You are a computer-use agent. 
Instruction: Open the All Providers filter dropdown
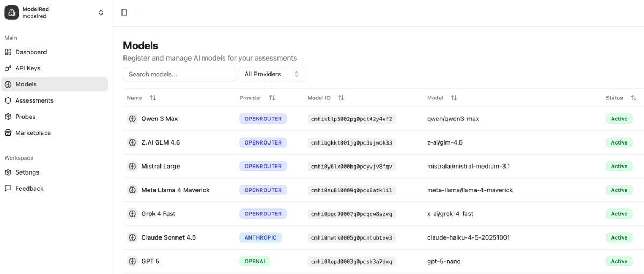272,74
